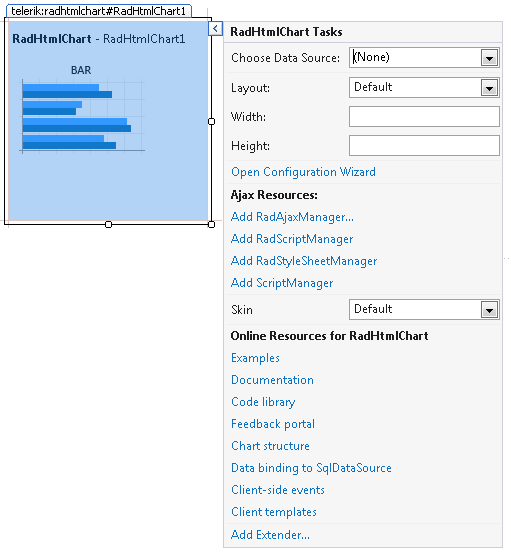Screen dimensions: 511x559
Task: Click the right-side resize handle of chart
Action: (211, 122)
